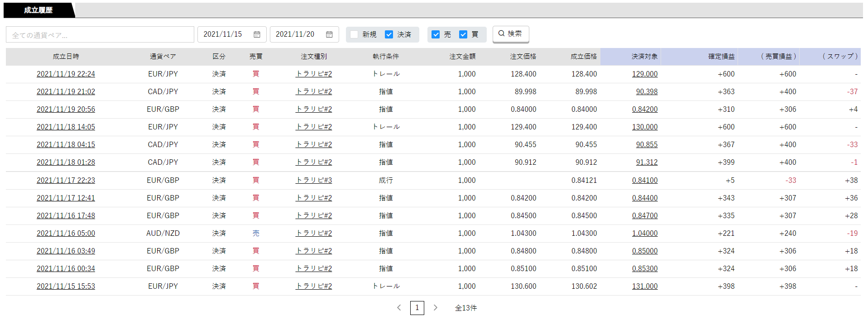Open calendar icon in 2021/11/20 date field

coord(329,34)
